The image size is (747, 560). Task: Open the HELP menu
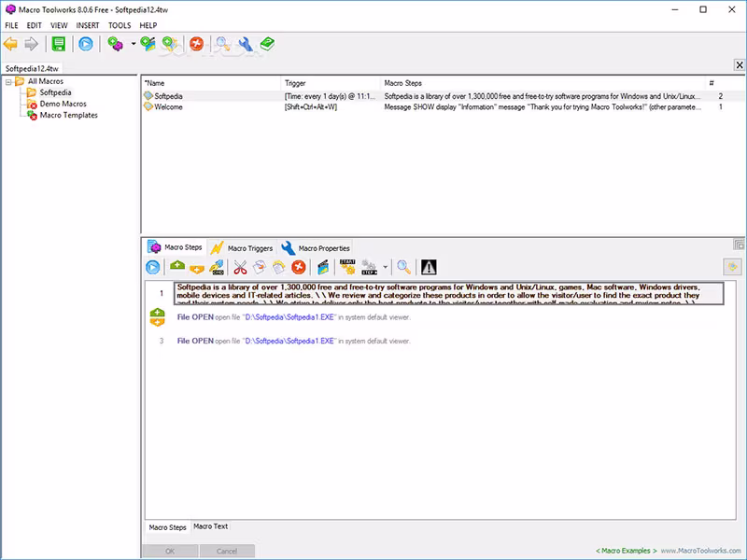(x=148, y=25)
